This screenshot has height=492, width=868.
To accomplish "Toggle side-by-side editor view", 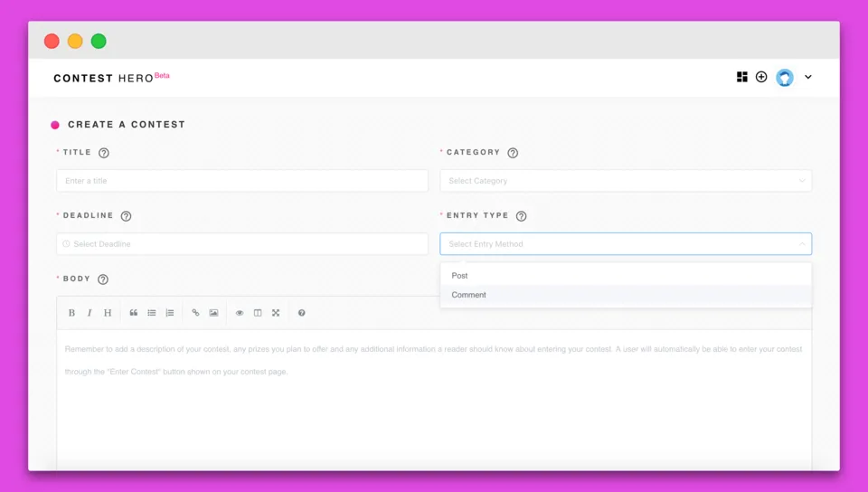I will pyautogui.click(x=258, y=313).
